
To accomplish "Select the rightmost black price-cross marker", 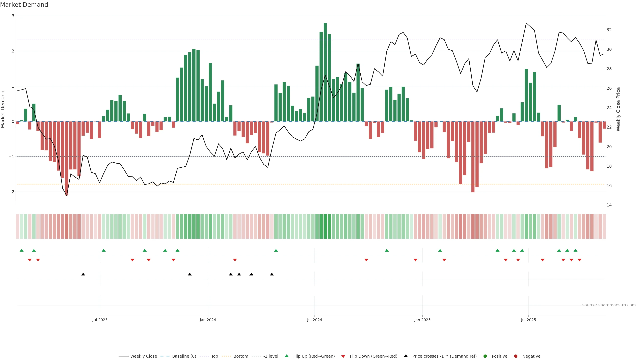I will pos(272,274).
